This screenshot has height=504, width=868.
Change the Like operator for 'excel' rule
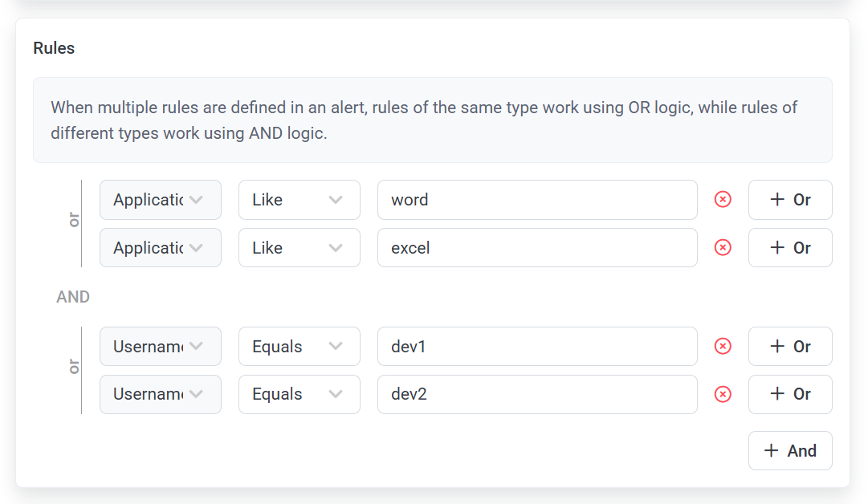click(299, 248)
